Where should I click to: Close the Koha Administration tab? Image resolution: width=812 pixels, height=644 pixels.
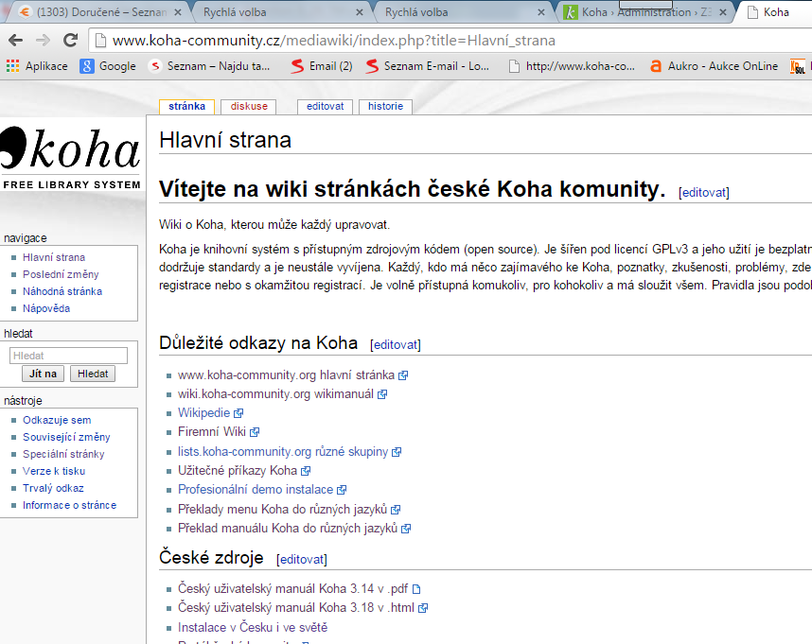(x=723, y=12)
